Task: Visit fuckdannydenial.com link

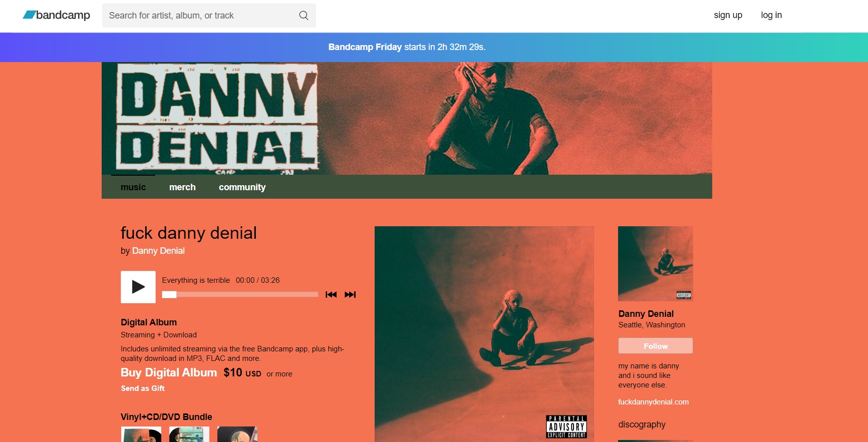Action: [653, 402]
